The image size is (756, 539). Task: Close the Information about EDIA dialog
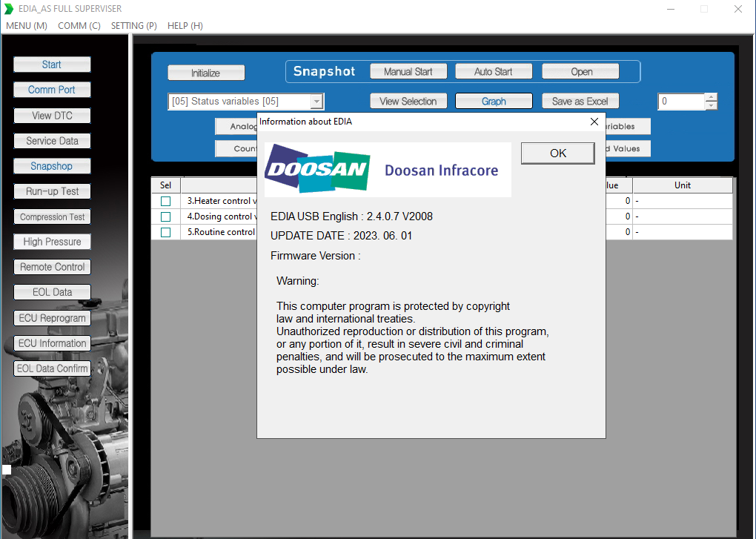[x=594, y=122]
